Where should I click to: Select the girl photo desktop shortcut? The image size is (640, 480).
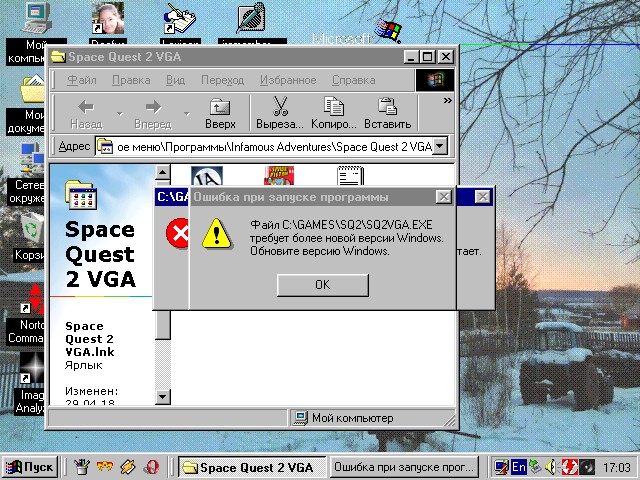click(x=108, y=18)
